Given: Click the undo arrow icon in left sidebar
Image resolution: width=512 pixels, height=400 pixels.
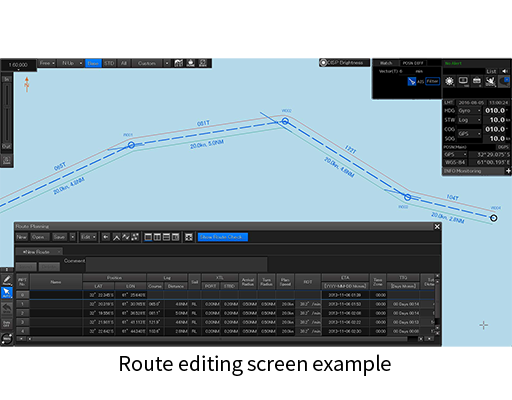Looking at the screenshot, I should point(7,309).
